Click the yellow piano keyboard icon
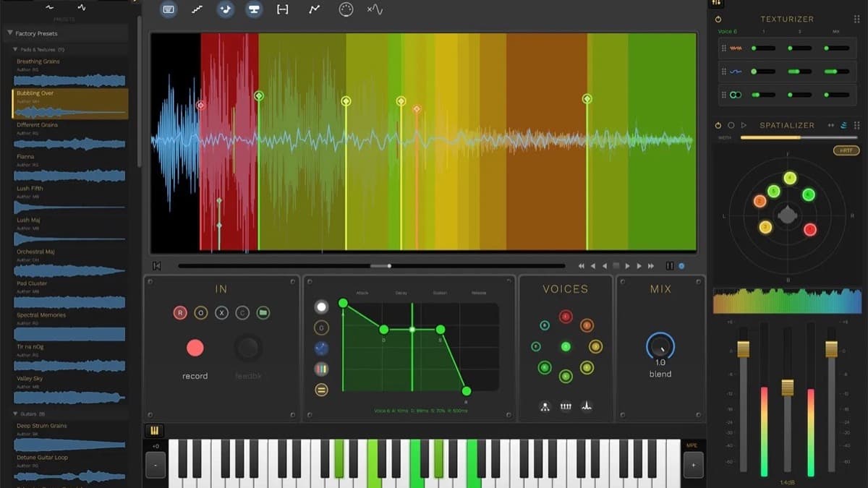The width and height of the screenshot is (868, 488). [x=154, y=430]
